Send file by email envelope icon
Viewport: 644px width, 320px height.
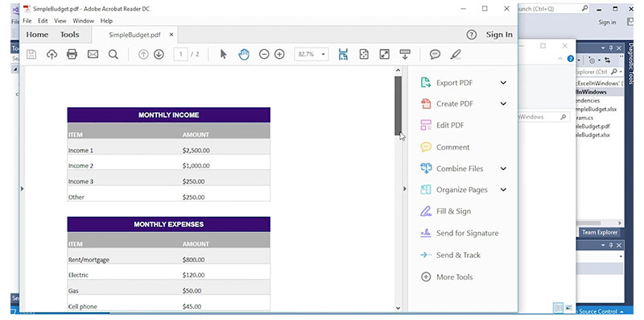[x=93, y=54]
